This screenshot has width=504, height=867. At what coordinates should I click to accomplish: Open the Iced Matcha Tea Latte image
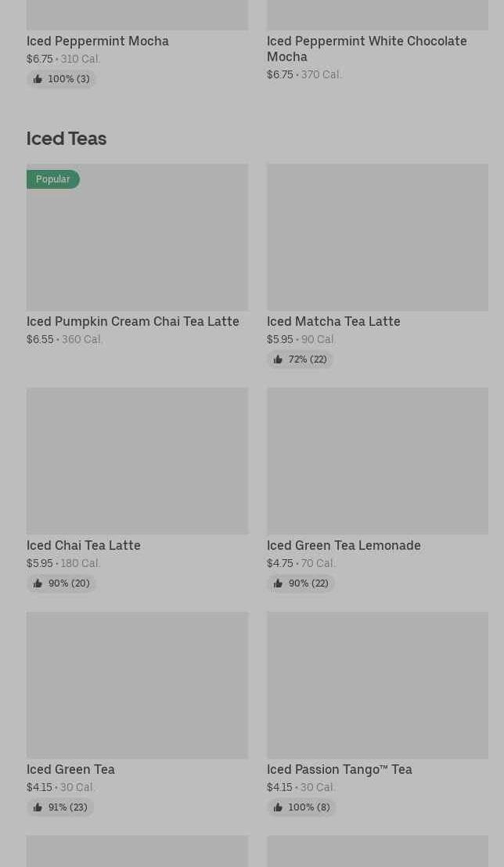(377, 237)
